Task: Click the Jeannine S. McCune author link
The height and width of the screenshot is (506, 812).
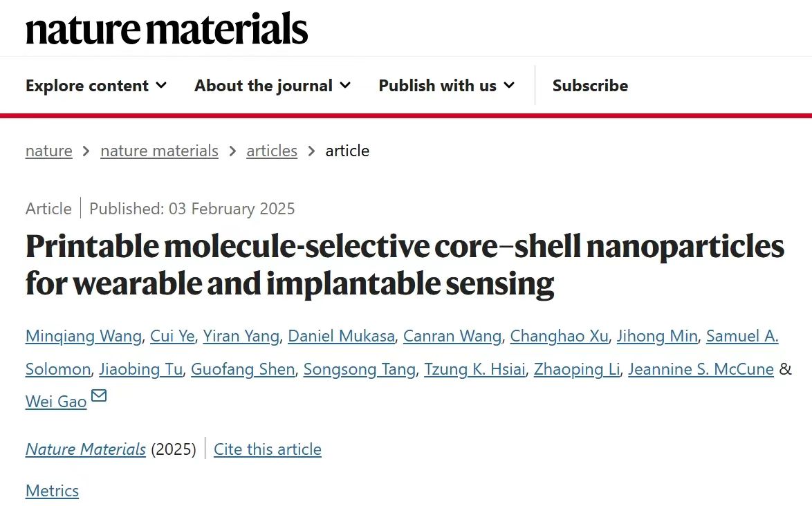Action: coord(701,369)
